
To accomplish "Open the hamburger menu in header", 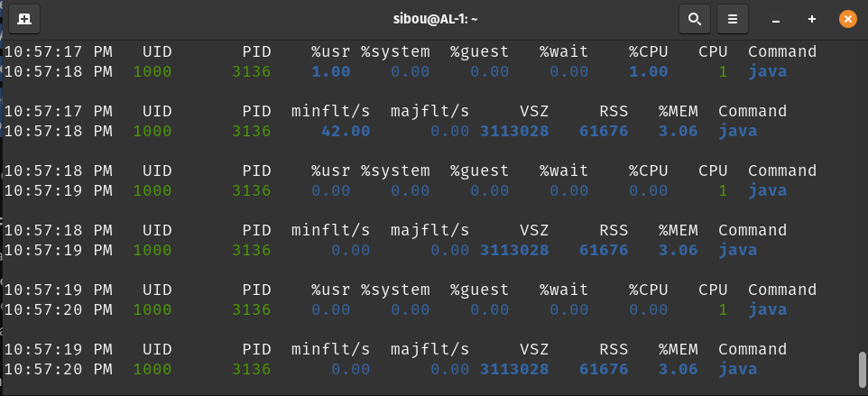I will 733,18.
